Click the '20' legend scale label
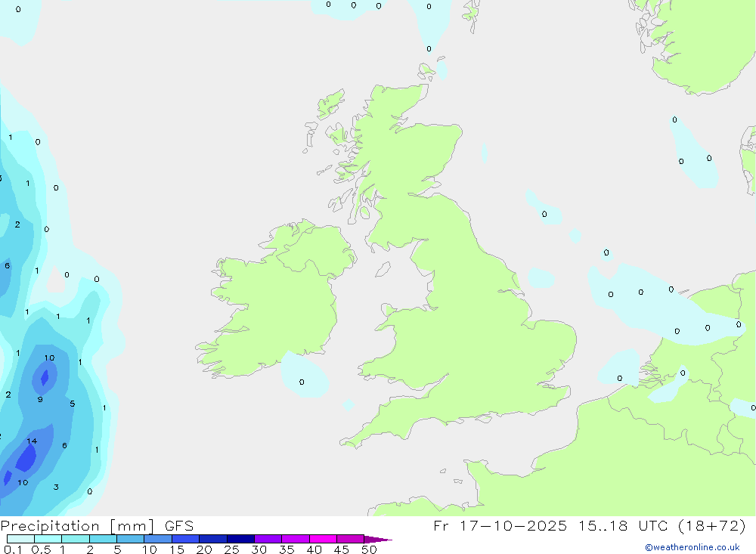The image size is (756, 554). [x=204, y=549]
